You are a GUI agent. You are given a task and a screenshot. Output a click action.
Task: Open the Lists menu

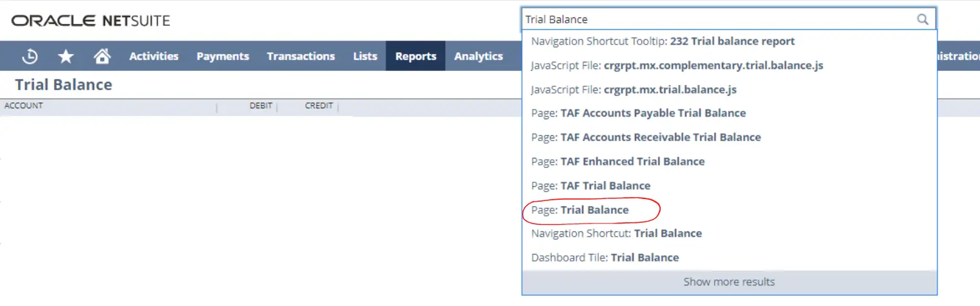pyautogui.click(x=365, y=57)
